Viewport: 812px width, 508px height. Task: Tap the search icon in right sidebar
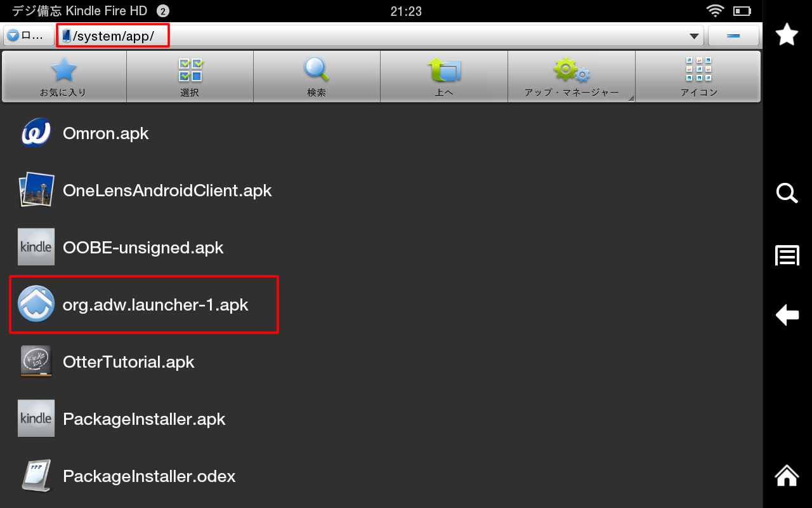[x=787, y=193]
